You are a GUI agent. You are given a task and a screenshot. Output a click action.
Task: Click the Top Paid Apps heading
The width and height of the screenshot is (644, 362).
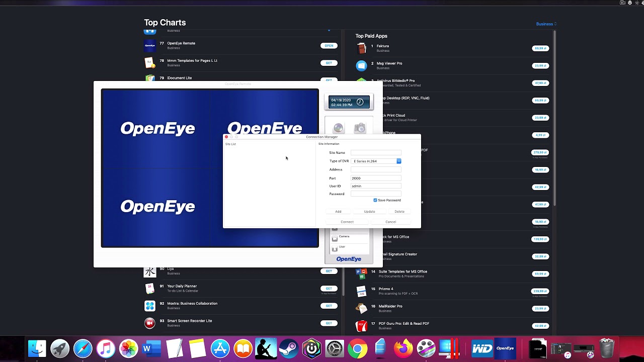click(371, 36)
